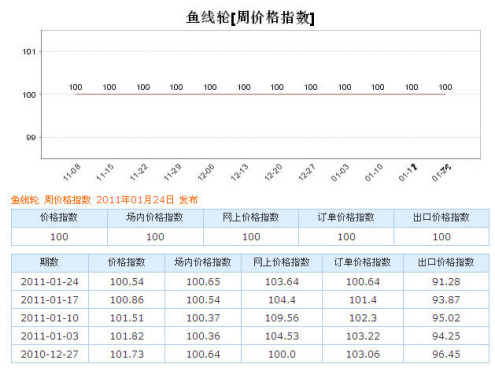Select the period cell 2011-01-03
495x375 pixels.
pyautogui.click(x=49, y=336)
